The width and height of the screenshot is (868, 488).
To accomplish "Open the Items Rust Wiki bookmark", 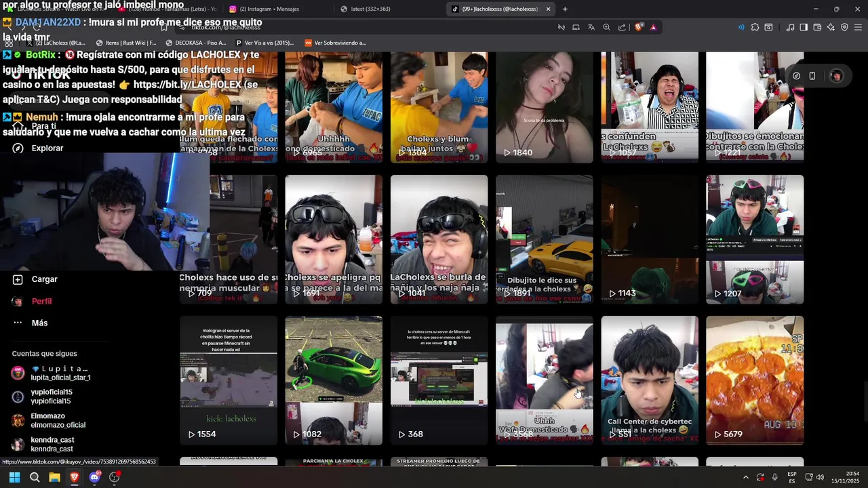I will coord(126,43).
